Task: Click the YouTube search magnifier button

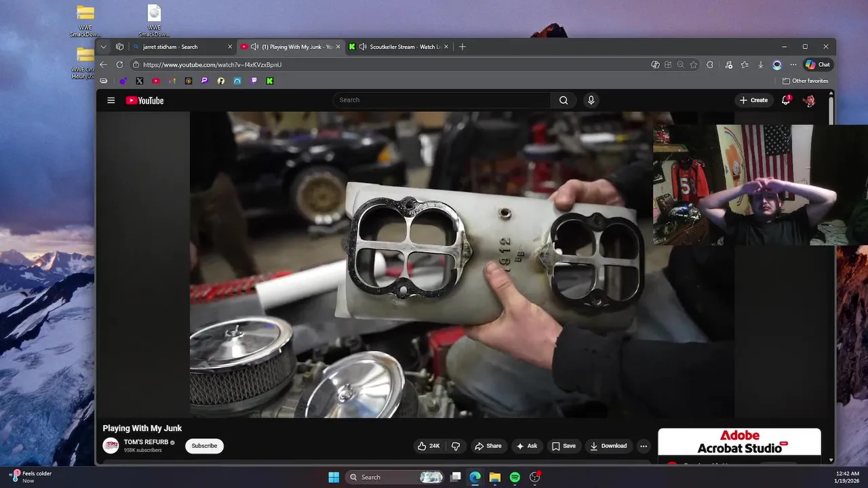Action: coord(564,100)
